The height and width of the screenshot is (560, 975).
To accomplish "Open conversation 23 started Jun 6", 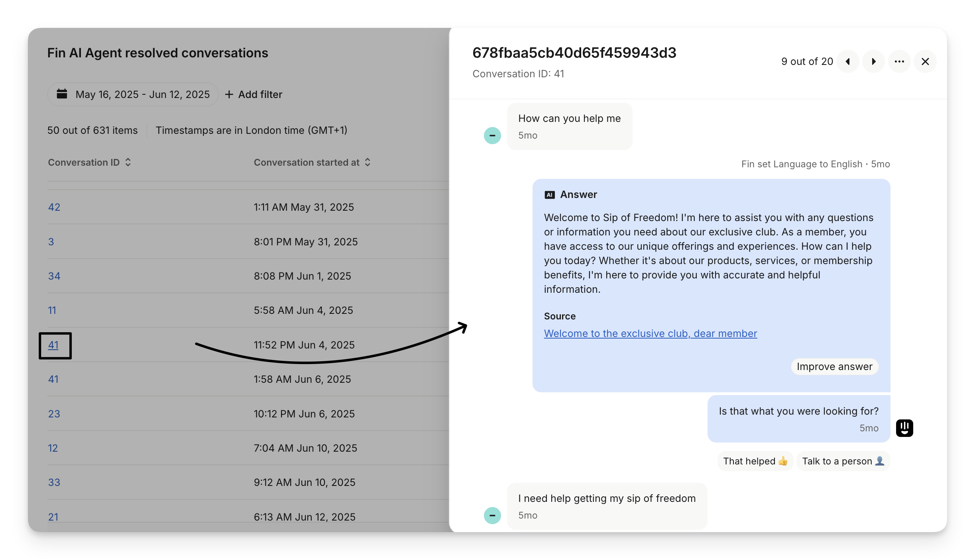I will point(54,414).
